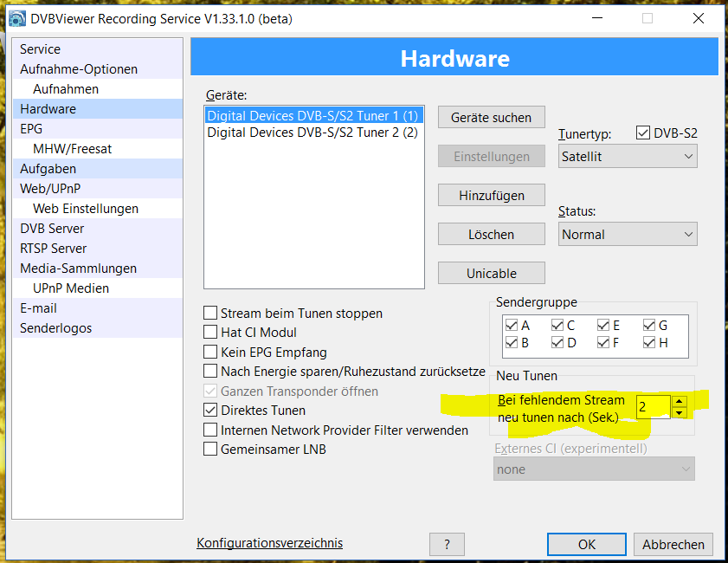Select Digital Devices DVB-S/S2 Tuner 2 (2)
Viewport: 728px width, 563px height.
(314, 133)
